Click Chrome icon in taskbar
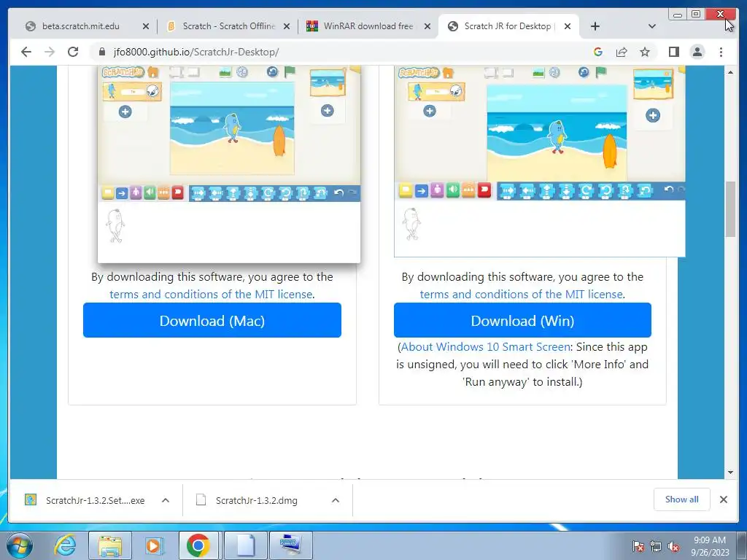The height and width of the screenshot is (560, 747). point(198,545)
